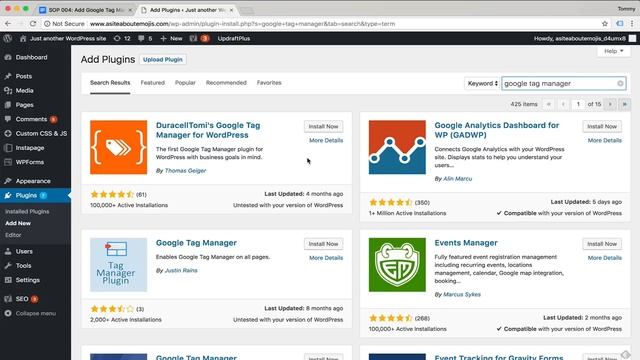Install the Events Manager plugin
Screen dimensions: 640x360
coord(602,244)
